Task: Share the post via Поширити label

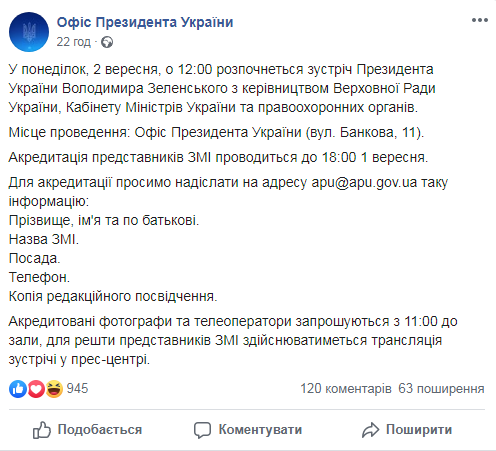Action: pyautogui.click(x=419, y=430)
